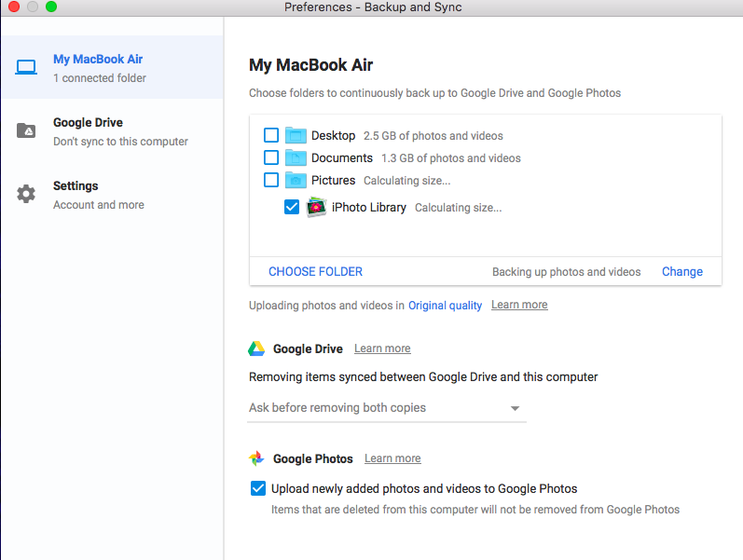This screenshot has width=743, height=560.
Task: Click the CHOOSE FOLDER button
Action: click(x=316, y=271)
